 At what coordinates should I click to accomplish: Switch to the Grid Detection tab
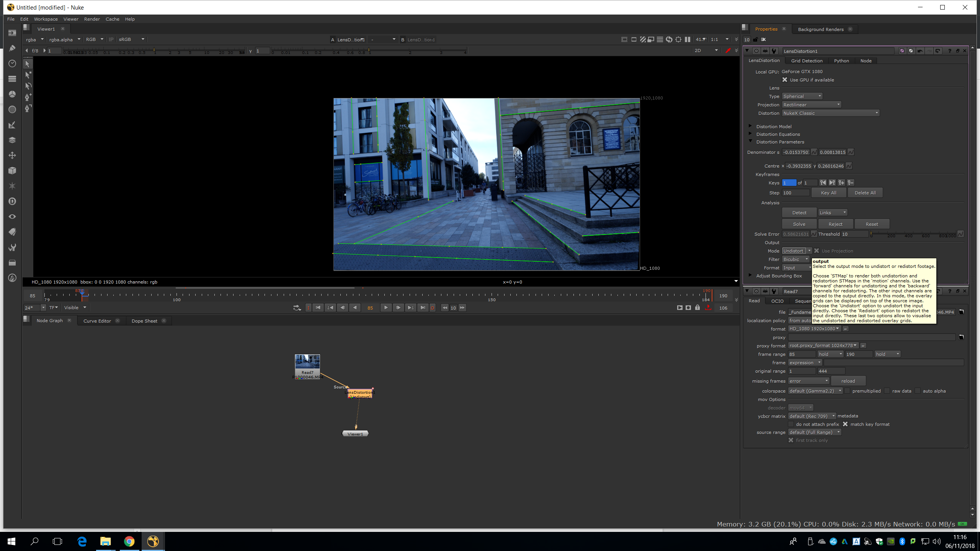click(x=807, y=61)
